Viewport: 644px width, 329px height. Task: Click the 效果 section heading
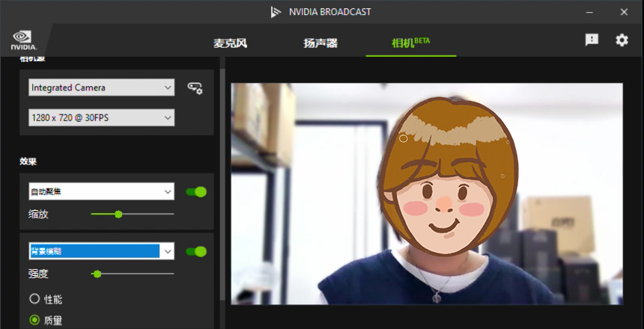[x=28, y=162]
